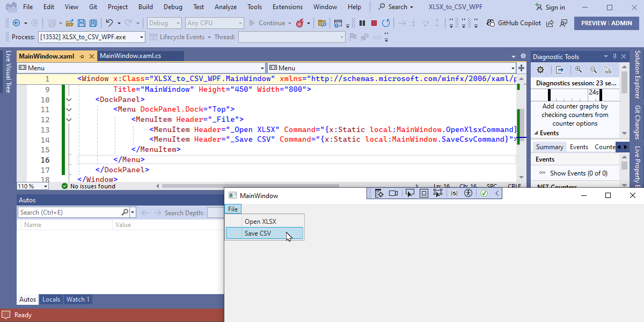
Task: Close the Diagnostic Tools panel
Action: pyautogui.click(x=624, y=56)
